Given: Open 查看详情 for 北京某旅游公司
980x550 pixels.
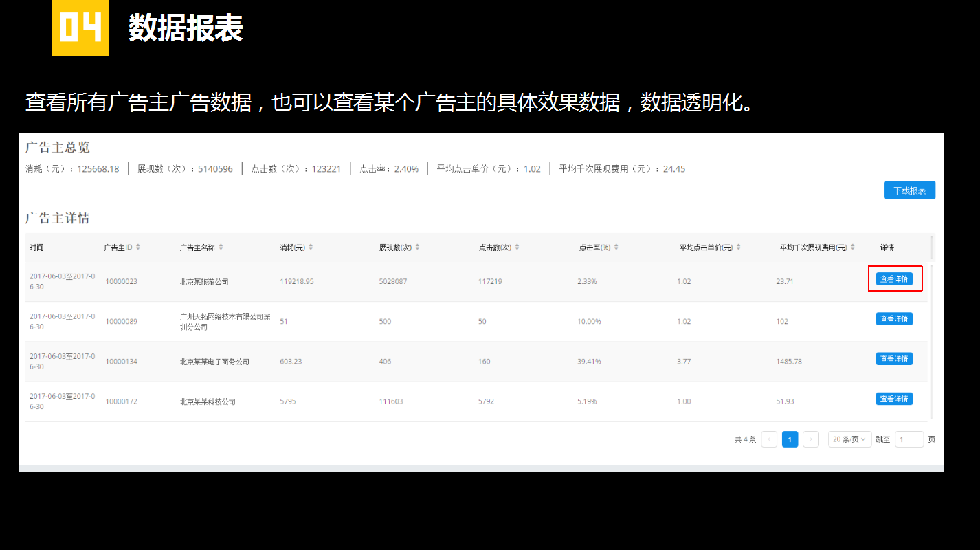Looking at the screenshot, I should click(x=894, y=278).
